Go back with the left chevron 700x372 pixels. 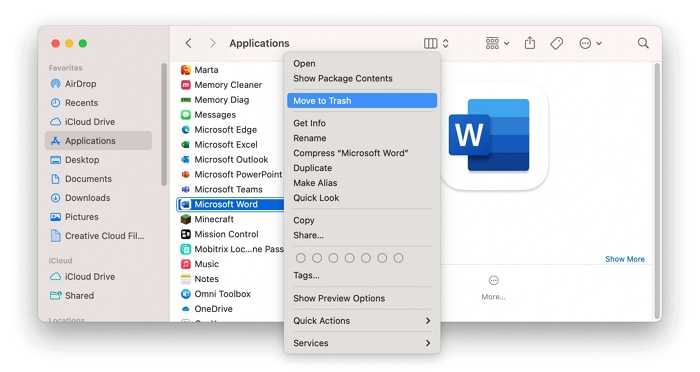[188, 43]
